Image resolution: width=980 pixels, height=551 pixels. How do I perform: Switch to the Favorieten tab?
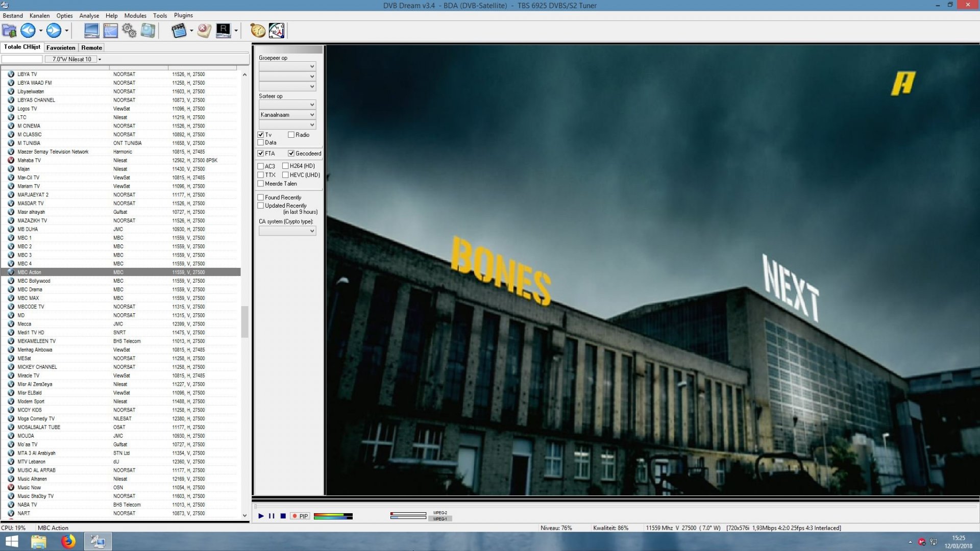point(60,47)
